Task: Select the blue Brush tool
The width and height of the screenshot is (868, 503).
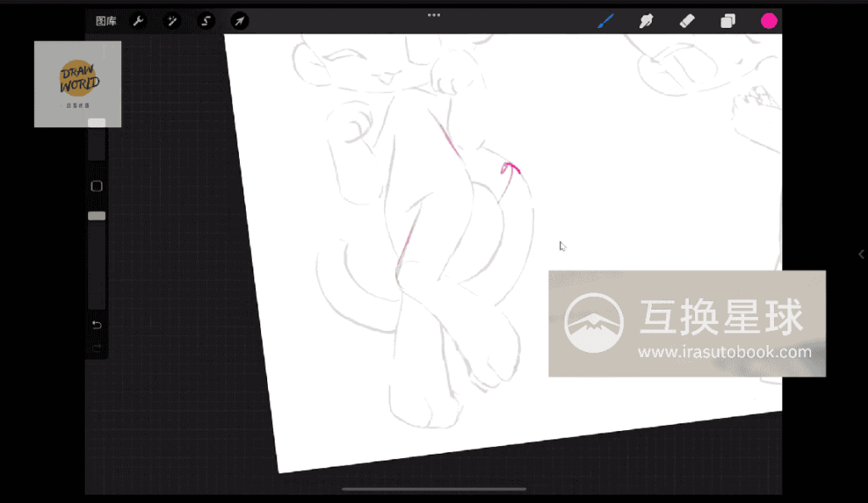Action: tap(606, 21)
